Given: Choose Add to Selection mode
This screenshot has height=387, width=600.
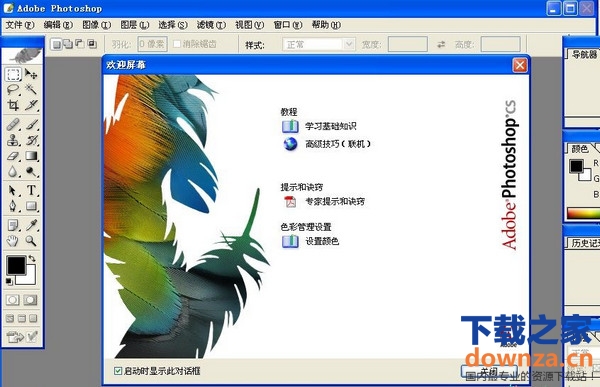Looking at the screenshot, I should pyautogui.click(x=68, y=44).
